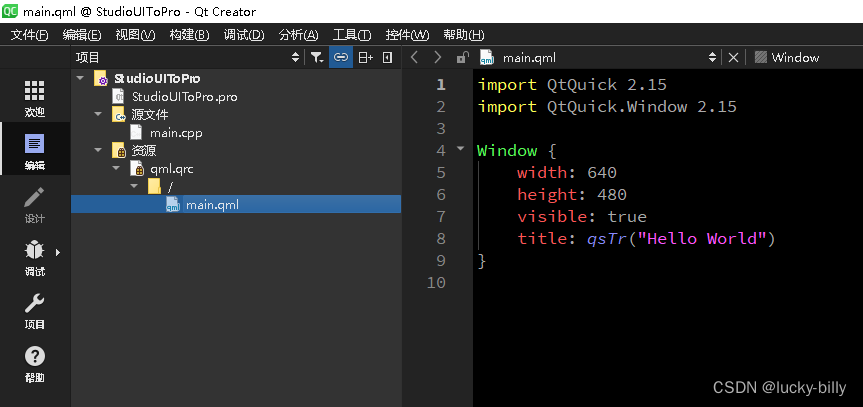Open the 分析(A) menu
863x407 pixels.
(298, 35)
